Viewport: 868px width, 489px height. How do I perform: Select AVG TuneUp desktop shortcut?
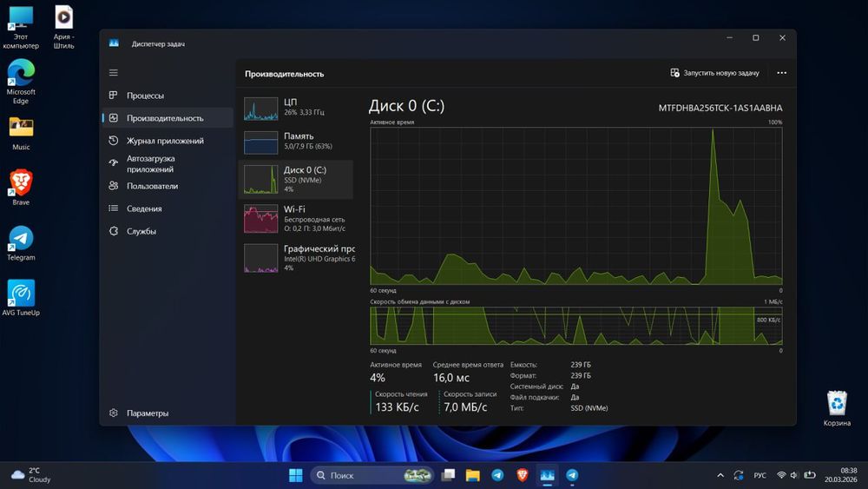point(21,298)
